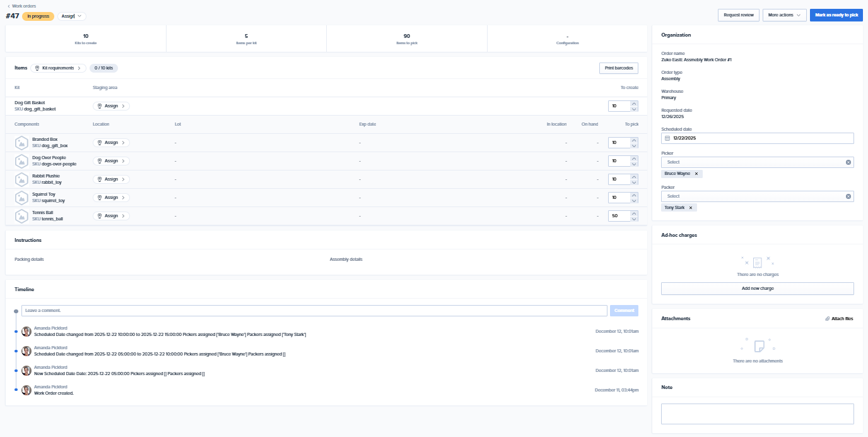Click the Leave a comment field
This screenshot has height=437, width=868.
coord(314,311)
